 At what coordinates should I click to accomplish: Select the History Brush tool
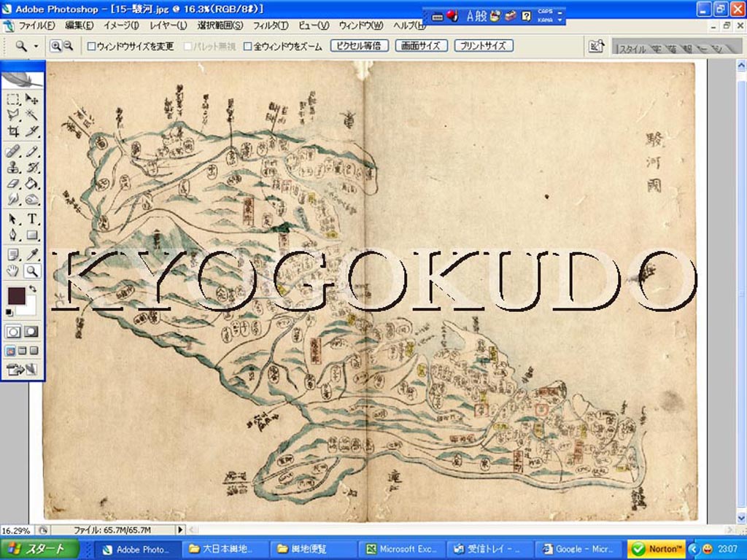point(31,168)
